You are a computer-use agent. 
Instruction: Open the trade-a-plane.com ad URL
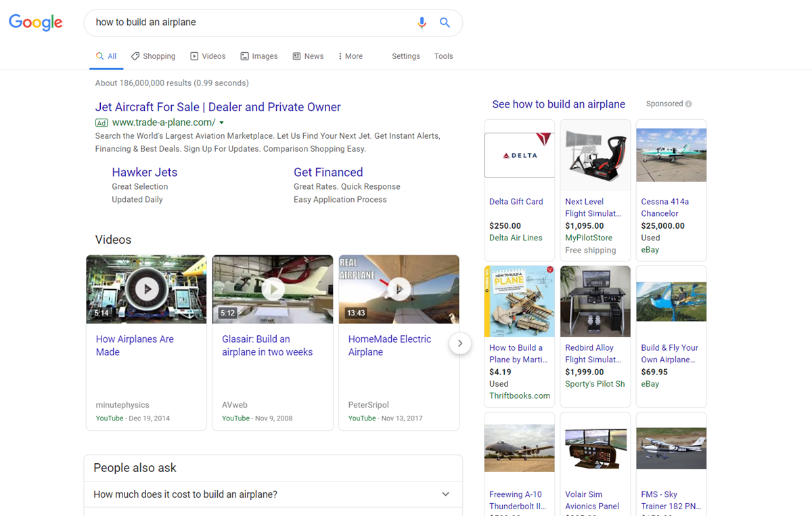pyautogui.click(x=164, y=123)
